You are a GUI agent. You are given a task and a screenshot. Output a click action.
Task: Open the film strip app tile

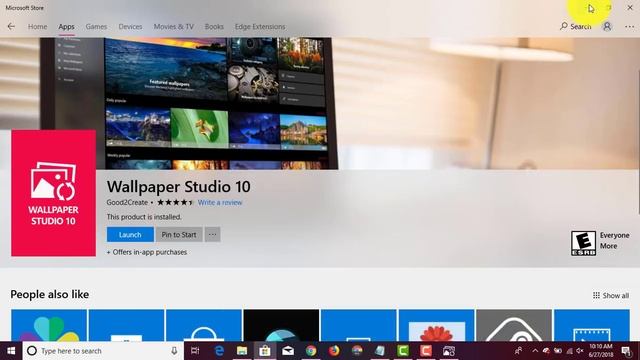pos(592,325)
